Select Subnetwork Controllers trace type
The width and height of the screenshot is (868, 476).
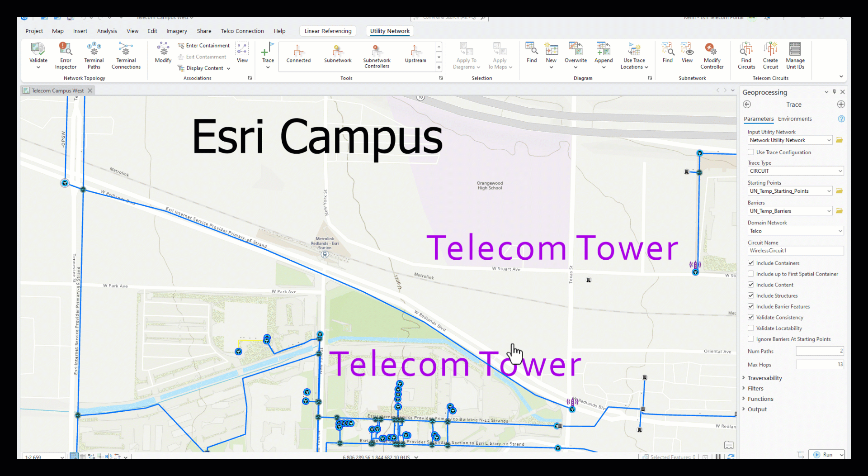click(377, 56)
